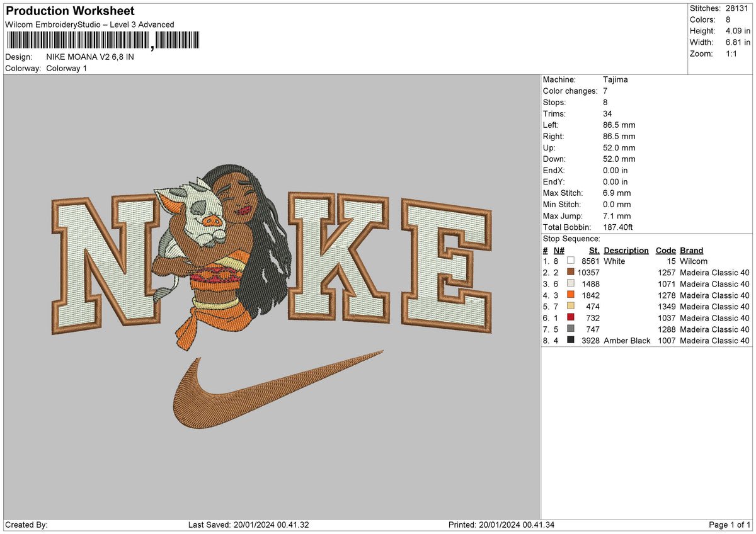Click stitch count "8561" in row 1
Screen dimensions: 756x534
(590, 261)
